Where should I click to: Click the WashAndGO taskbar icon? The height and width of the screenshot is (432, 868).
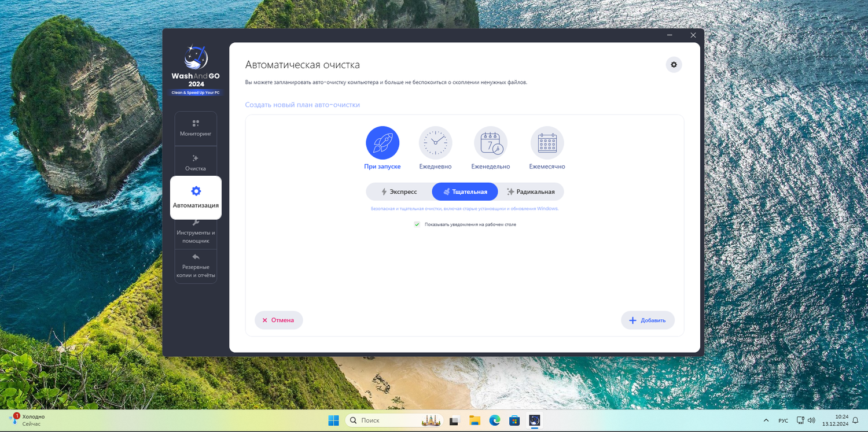click(x=535, y=420)
